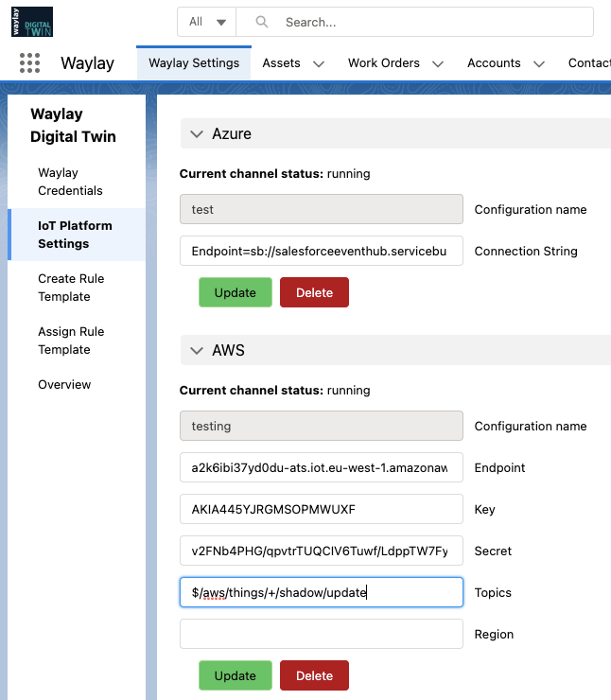Open the Work Orders tab
This screenshot has height=700, width=611.
(x=384, y=63)
